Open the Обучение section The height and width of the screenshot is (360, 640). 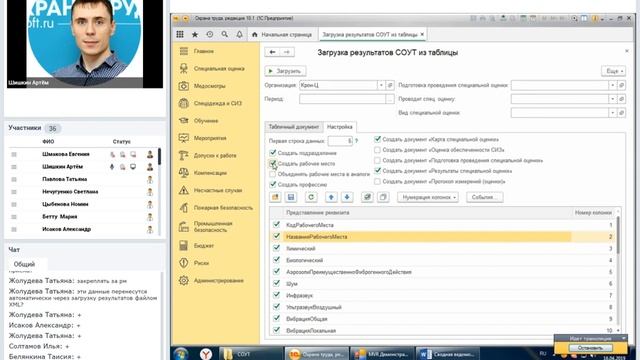click(206, 121)
